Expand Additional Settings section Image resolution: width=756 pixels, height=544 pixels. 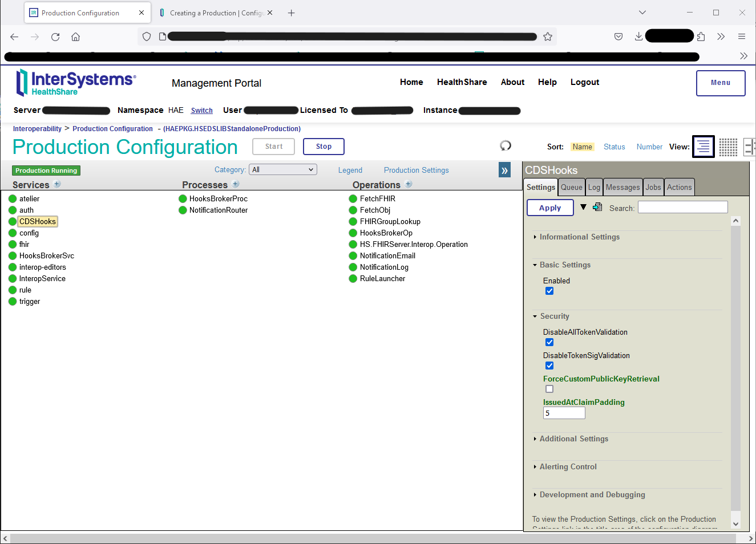pyautogui.click(x=573, y=439)
